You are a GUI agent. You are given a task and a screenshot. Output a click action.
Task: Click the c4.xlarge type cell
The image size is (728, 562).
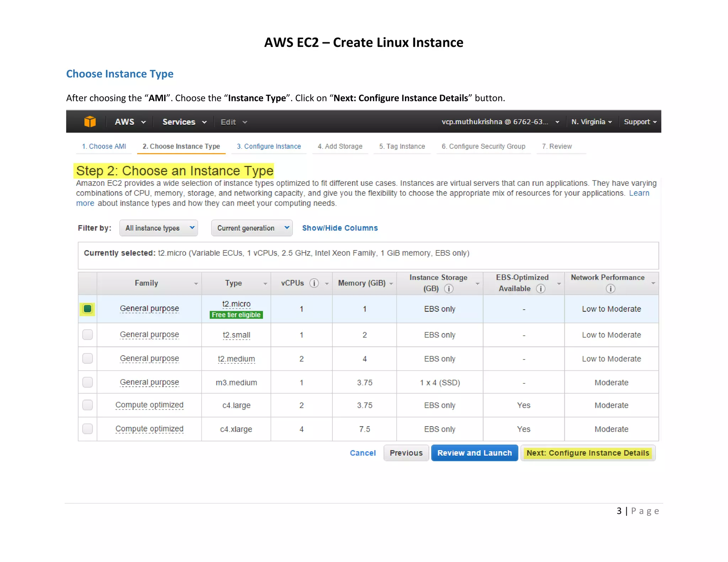tap(236, 429)
